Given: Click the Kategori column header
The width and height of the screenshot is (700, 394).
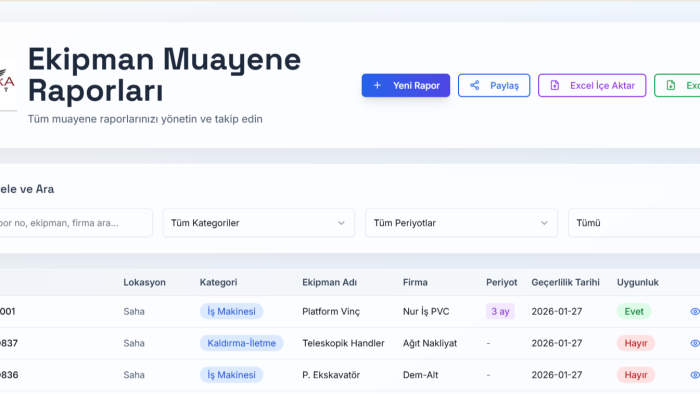Looking at the screenshot, I should click(218, 282).
